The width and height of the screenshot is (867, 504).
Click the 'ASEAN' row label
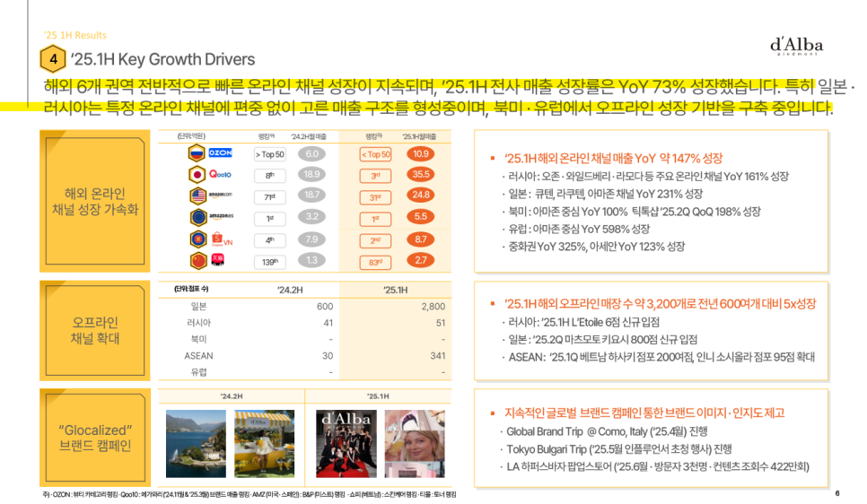(198, 356)
